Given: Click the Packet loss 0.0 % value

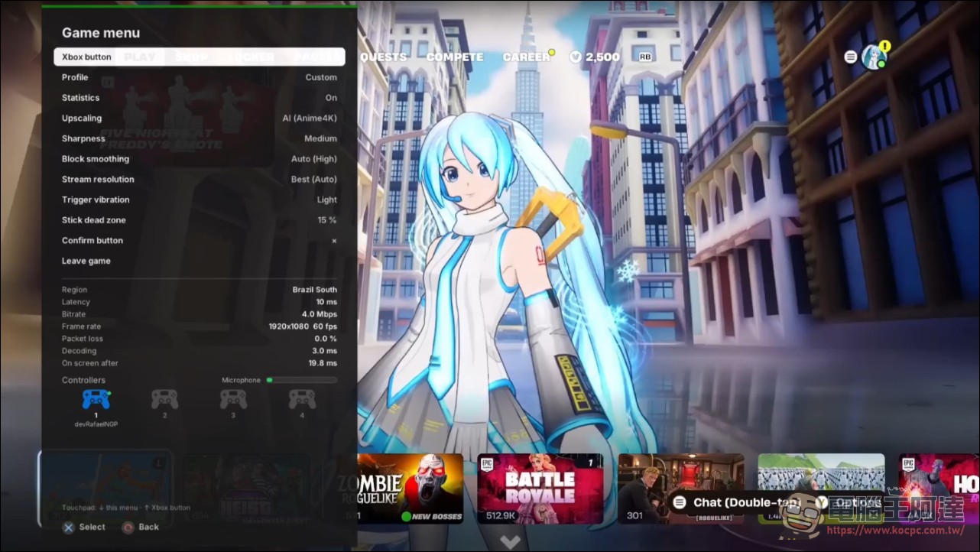Looking at the screenshot, I should (x=326, y=339).
